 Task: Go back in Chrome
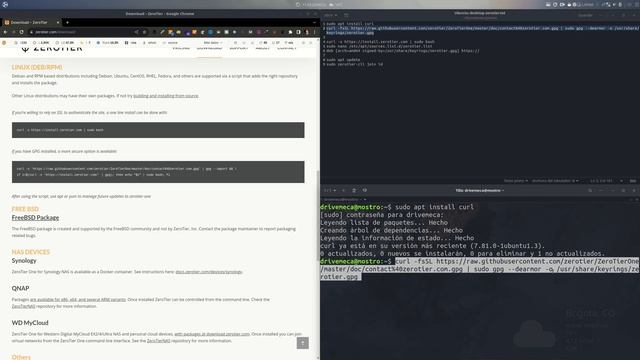pos(5,32)
